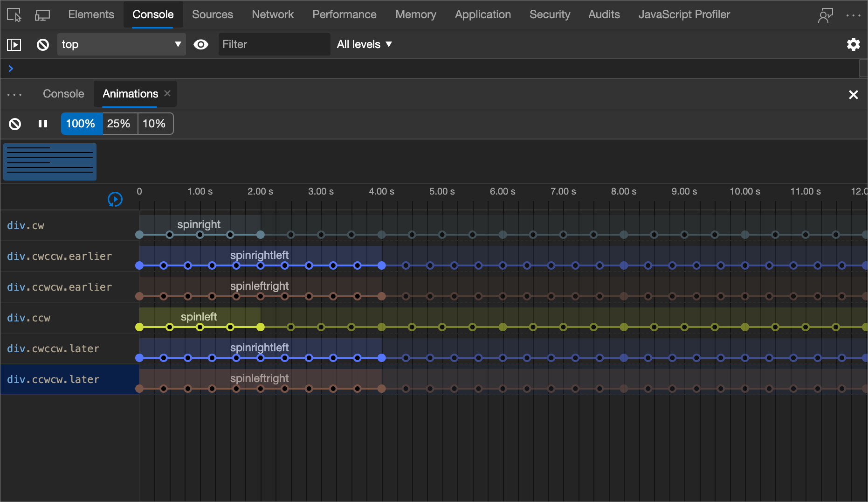Click the blue animation preview thumbnail

coord(49,161)
